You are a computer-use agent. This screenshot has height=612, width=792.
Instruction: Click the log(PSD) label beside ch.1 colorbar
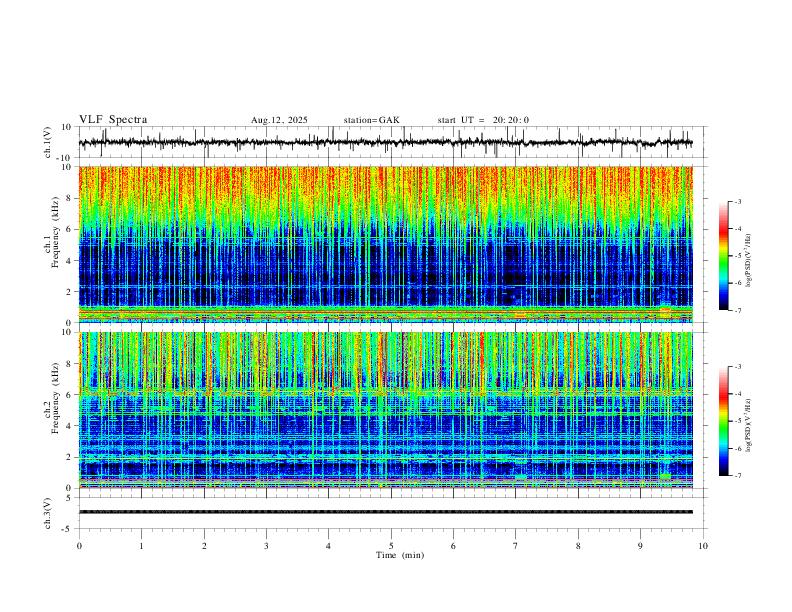pos(749,261)
